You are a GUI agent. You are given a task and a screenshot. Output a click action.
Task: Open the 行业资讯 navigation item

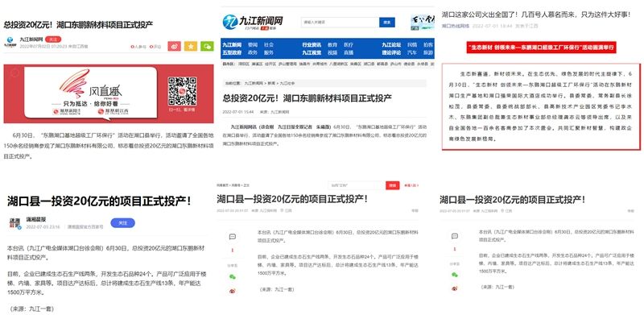tap(312, 44)
